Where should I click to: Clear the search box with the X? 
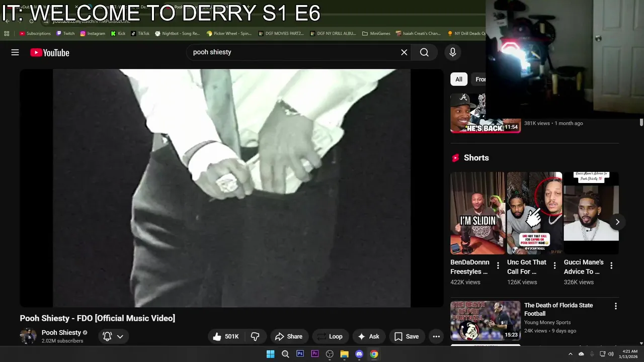(x=404, y=52)
